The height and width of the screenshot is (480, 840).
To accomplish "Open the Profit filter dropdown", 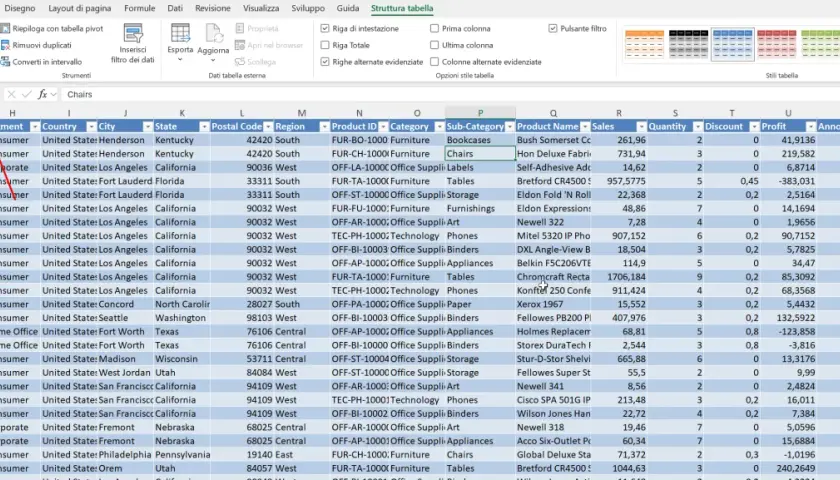I will (x=811, y=126).
